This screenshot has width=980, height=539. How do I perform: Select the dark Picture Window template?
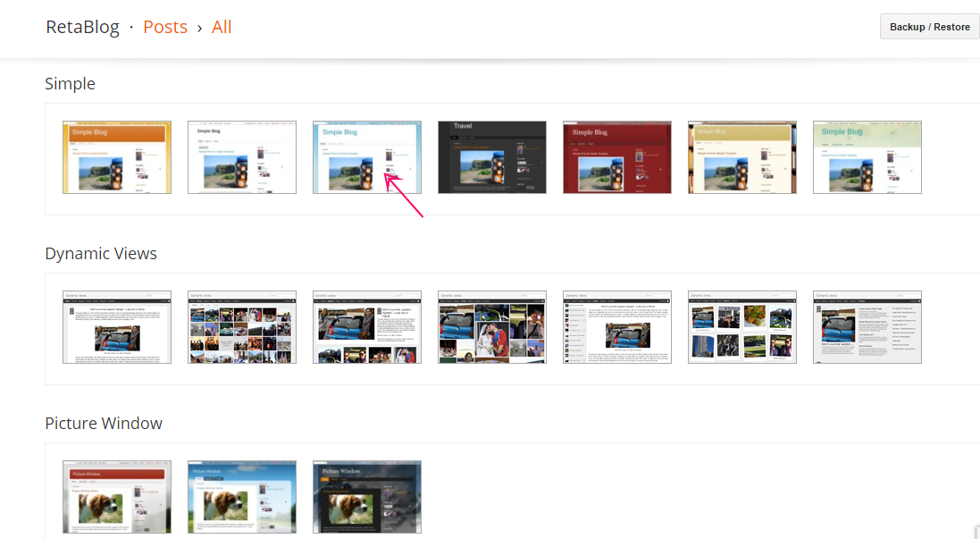(367, 497)
